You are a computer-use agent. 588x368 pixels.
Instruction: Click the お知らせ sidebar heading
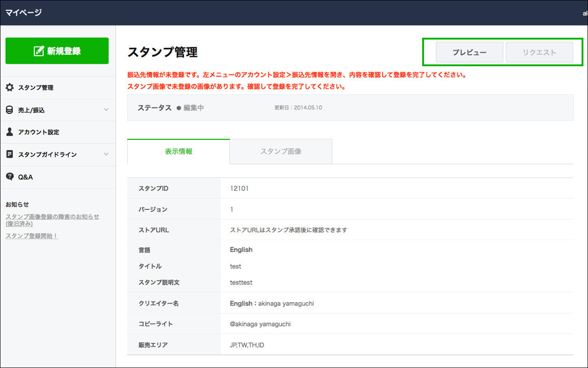[x=17, y=205]
